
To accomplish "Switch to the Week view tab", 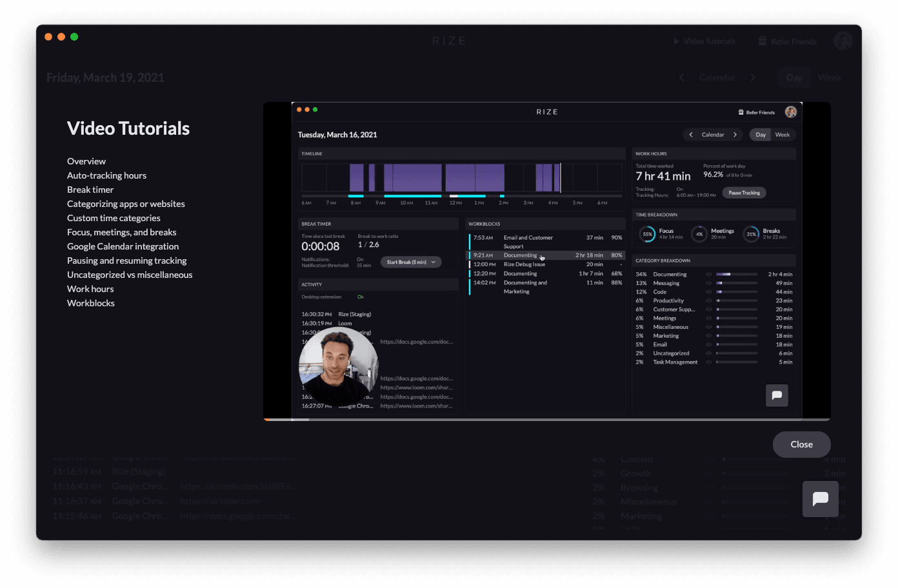I will coord(829,77).
